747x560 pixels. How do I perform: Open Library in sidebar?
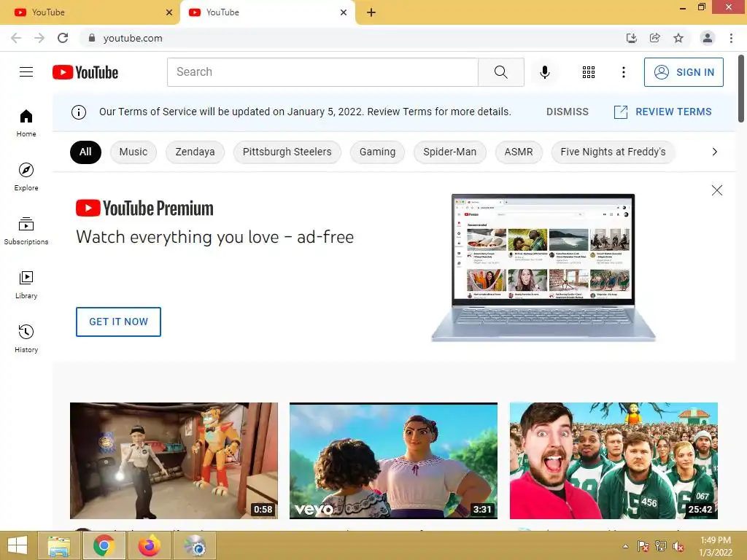[26, 285]
